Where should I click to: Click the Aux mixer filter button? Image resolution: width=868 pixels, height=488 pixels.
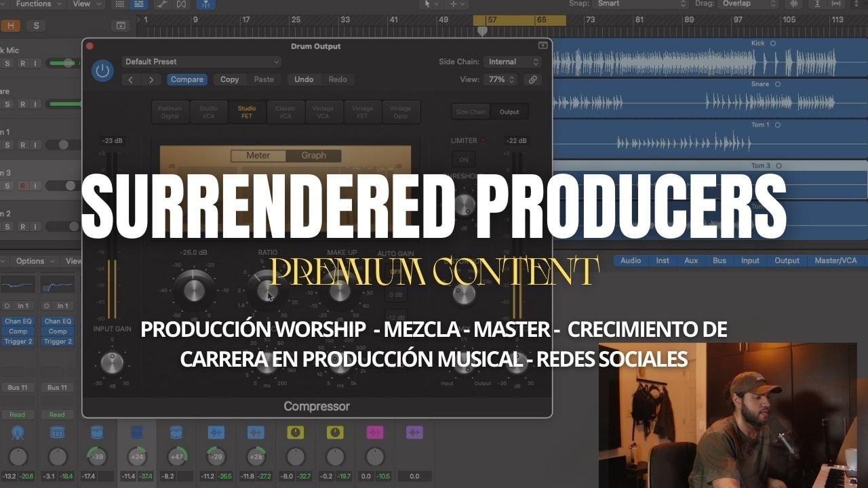(691, 261)
